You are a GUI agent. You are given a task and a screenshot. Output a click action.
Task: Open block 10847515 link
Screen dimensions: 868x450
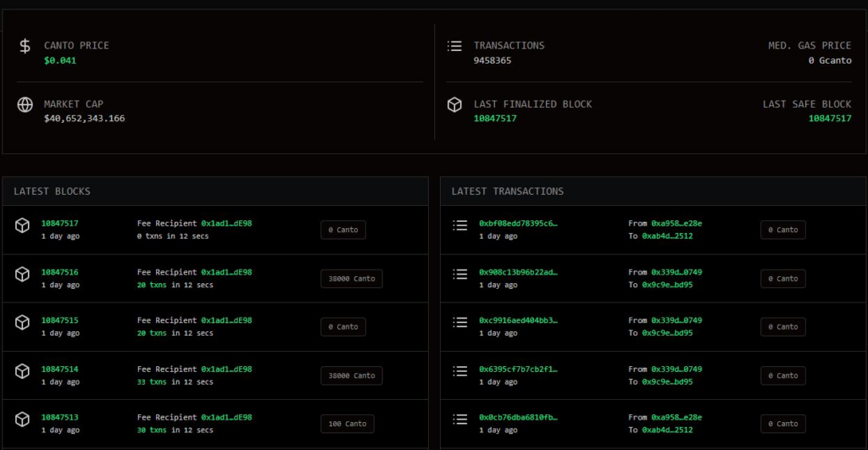pos(60,320)
